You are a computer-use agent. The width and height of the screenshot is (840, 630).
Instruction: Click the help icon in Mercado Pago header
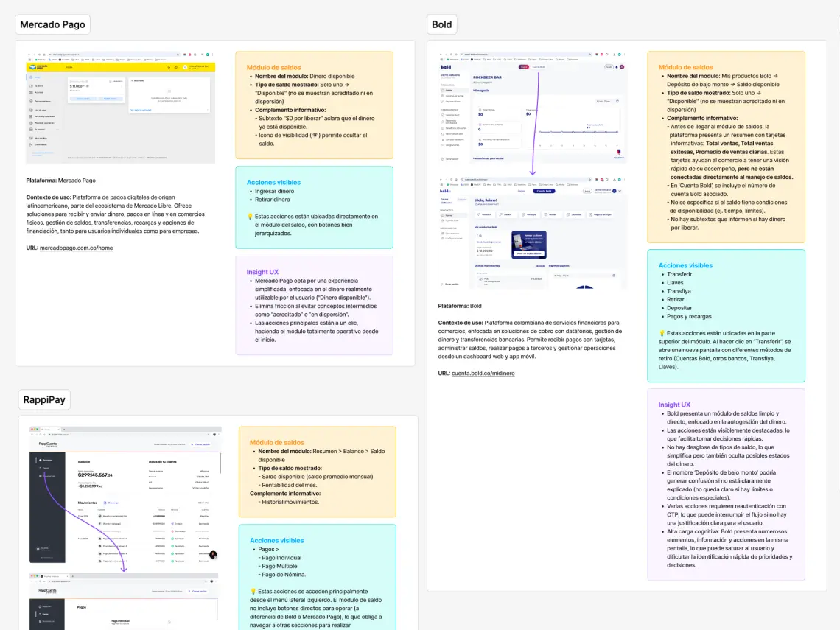(169, 67)
